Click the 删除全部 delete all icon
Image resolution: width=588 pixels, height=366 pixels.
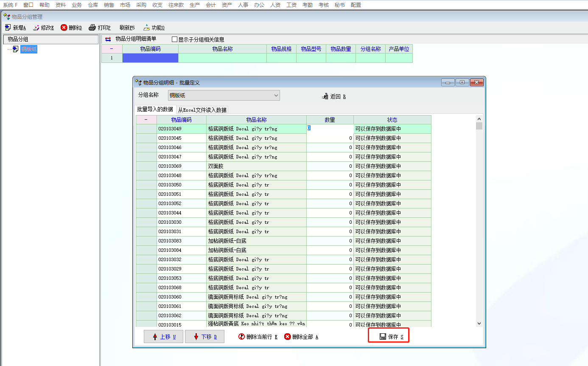[x=288, y=337]
